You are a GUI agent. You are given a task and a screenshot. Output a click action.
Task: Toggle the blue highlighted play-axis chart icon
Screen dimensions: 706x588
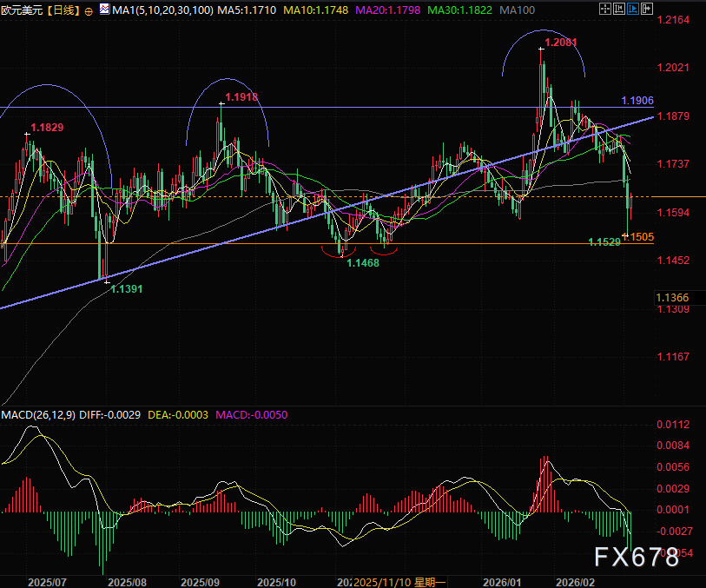click(633, 10)
